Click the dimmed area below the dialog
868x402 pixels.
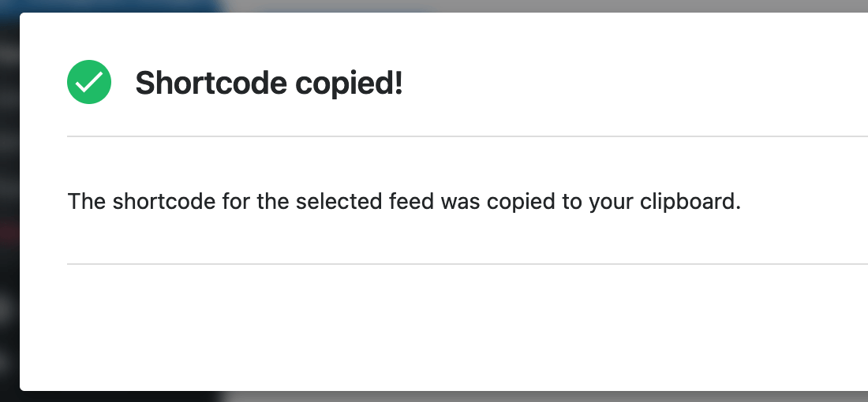coord(473,396)
